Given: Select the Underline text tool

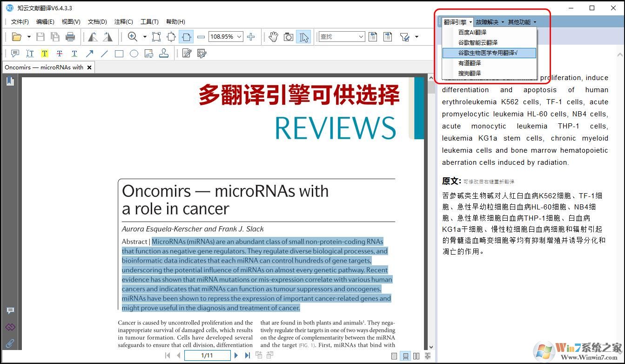Looking at the screenshot, I should (x=74, y=54).
